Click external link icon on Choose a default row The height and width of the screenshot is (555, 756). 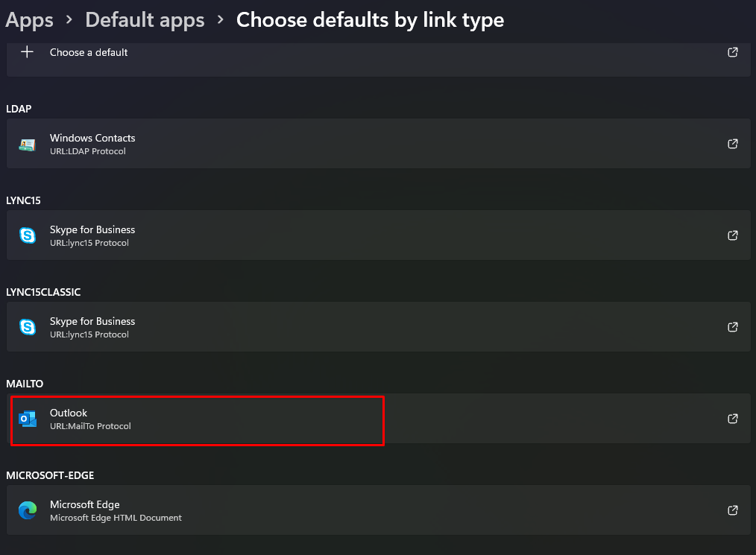tap(733, 52)
